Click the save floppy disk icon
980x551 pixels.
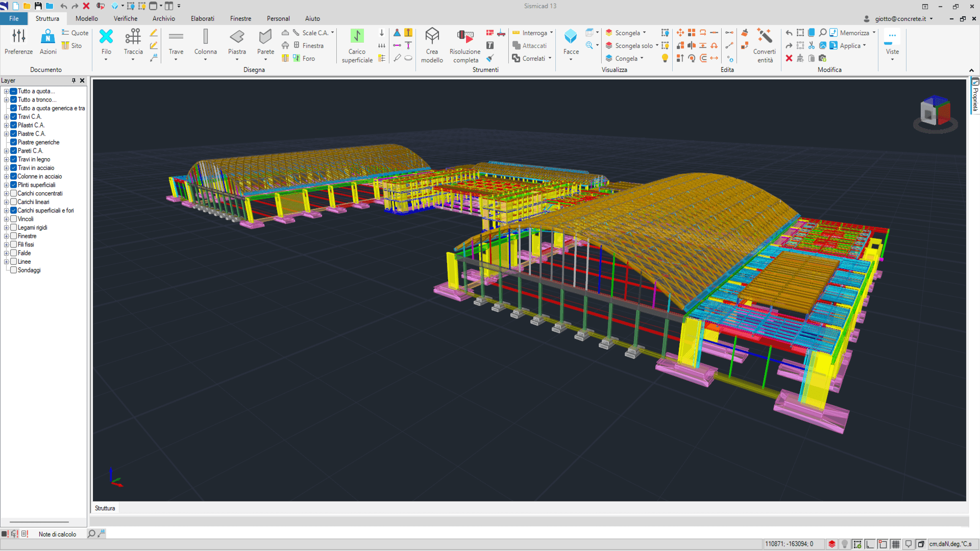[x=38, y=6]
